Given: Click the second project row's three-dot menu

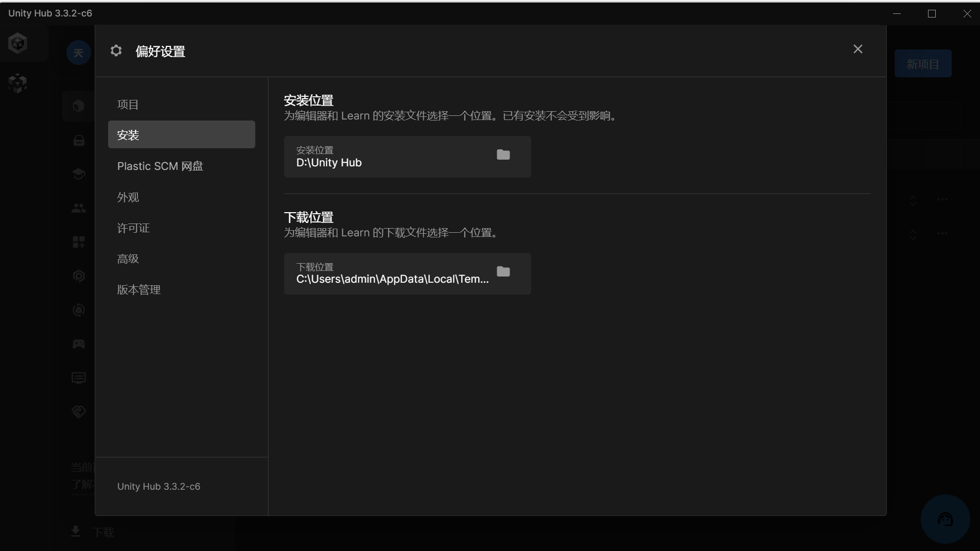Looking at the screenshot, I should click(x=942, y=233).
